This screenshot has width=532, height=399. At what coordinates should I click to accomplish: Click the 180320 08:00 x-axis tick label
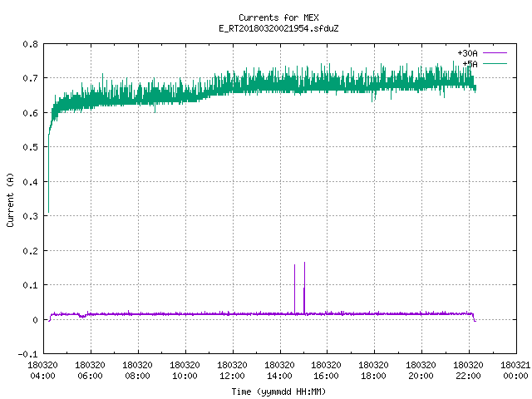click(137, 371)
